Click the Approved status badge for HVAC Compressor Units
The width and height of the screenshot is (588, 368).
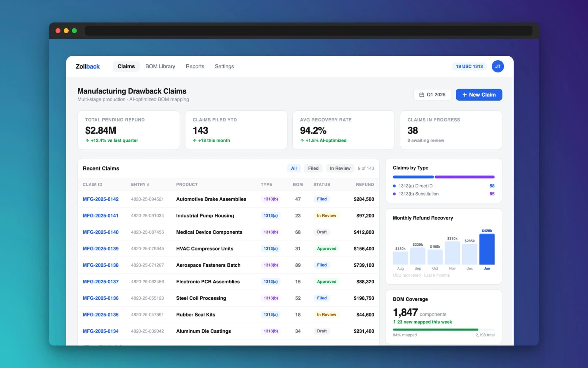pos(326,249)
